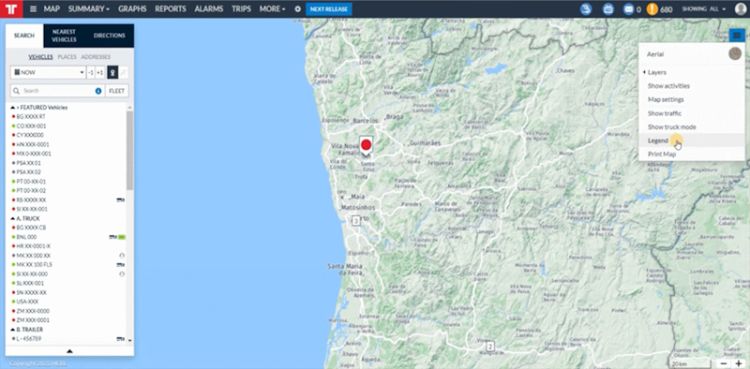This screenshot has height=369, width=750.
Task: Click the FLEET button
Action: (117, 91)
